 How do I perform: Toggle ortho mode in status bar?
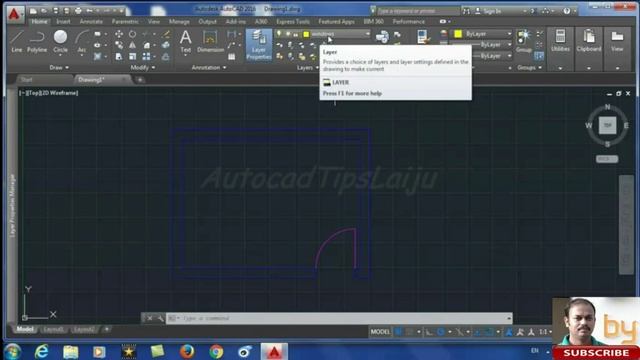pyautogui.click(x=429, y=332)
